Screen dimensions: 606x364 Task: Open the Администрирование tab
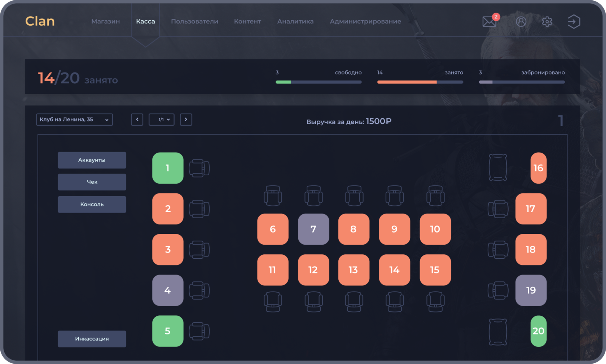tap(365, 21)
